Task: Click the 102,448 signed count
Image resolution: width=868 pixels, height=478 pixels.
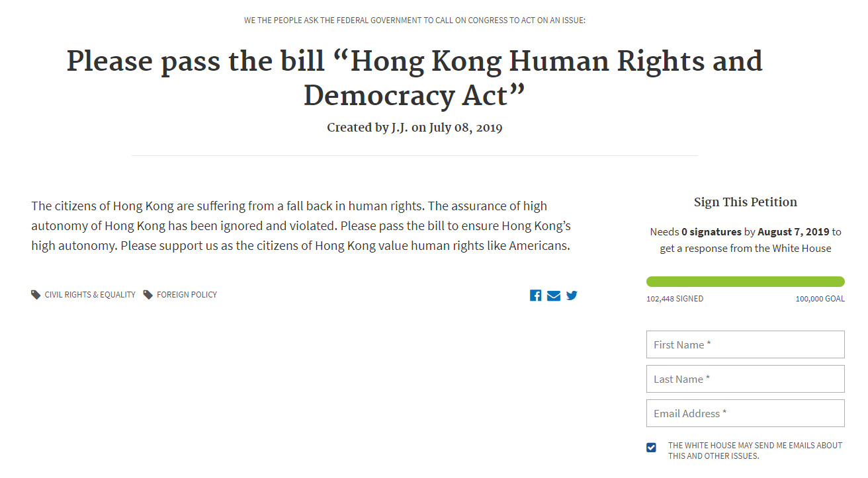Action: click(675, 299)
